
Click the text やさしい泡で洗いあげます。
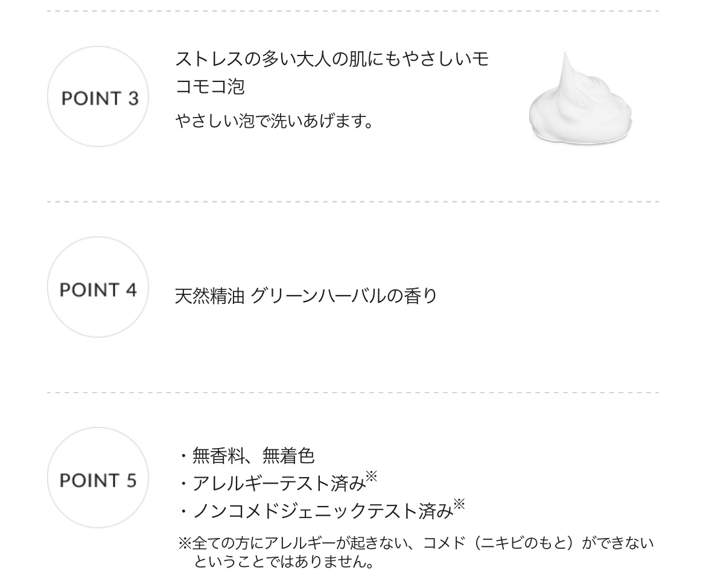pos(275,121)
